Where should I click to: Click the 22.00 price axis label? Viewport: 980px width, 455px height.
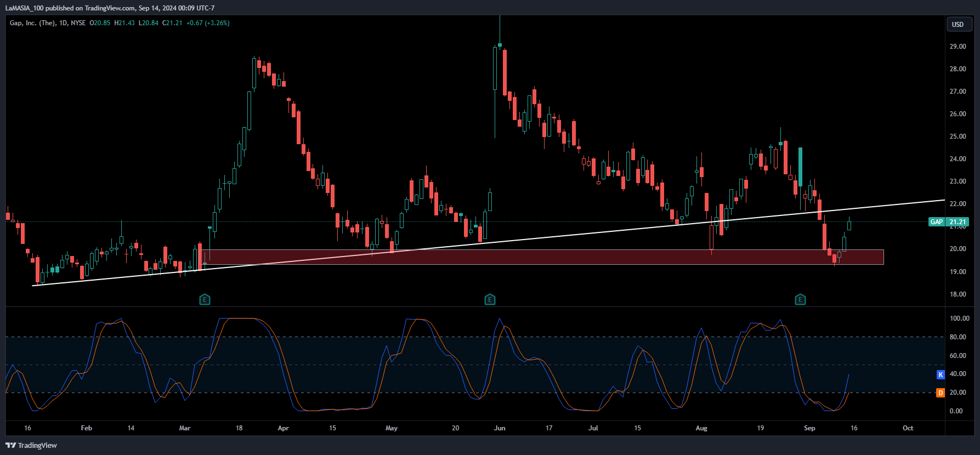coord(958,204)
